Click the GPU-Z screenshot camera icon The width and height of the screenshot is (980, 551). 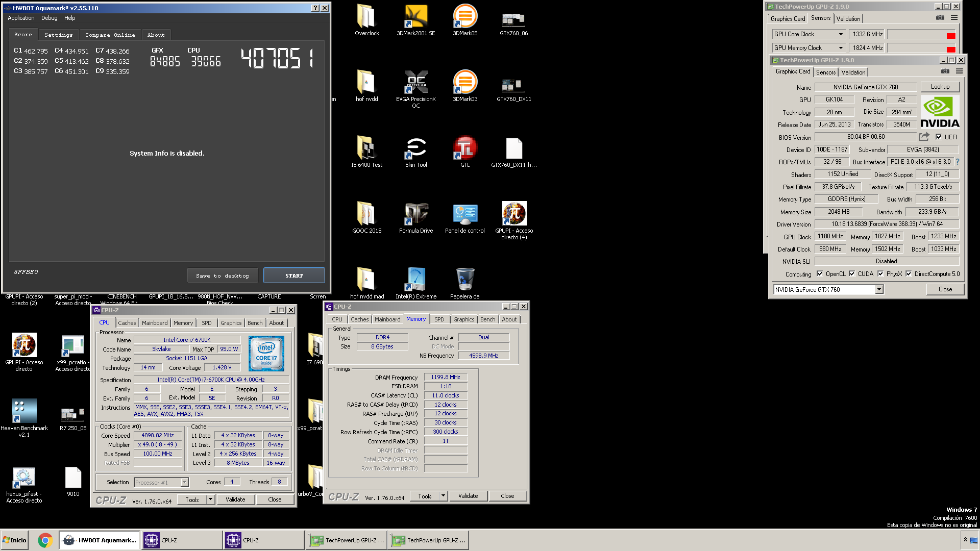945,71
